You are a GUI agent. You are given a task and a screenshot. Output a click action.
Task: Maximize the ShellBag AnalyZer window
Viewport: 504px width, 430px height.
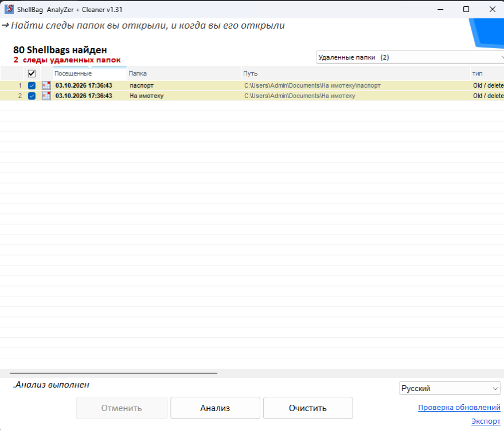466,9
